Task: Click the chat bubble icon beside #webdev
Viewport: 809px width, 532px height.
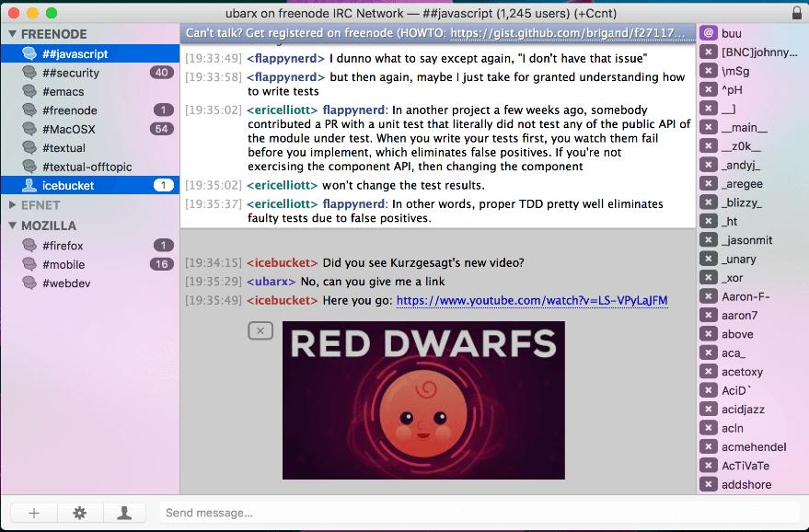Action: click(x=29, y=283)
